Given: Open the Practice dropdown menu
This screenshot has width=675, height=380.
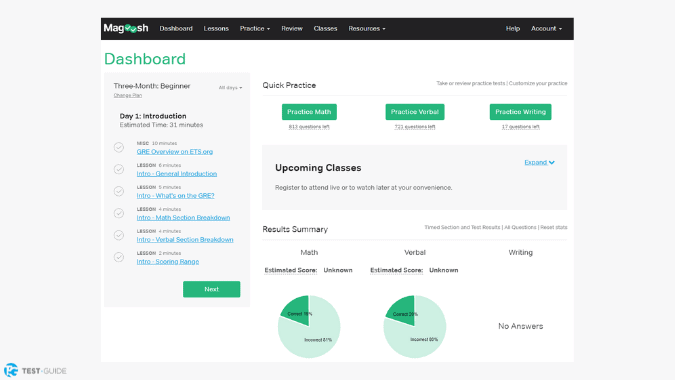Looking at the screenshot, I should (255, 28).
